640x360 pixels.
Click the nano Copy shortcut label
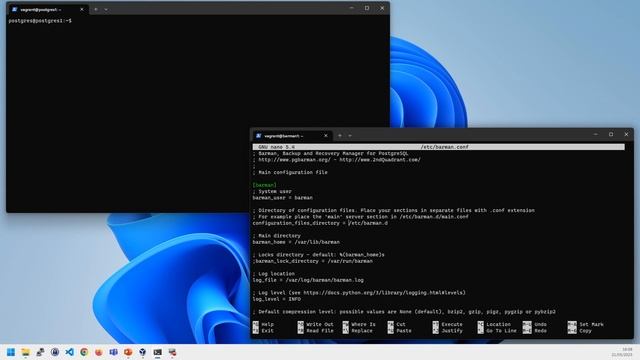[x=585, y=331]
